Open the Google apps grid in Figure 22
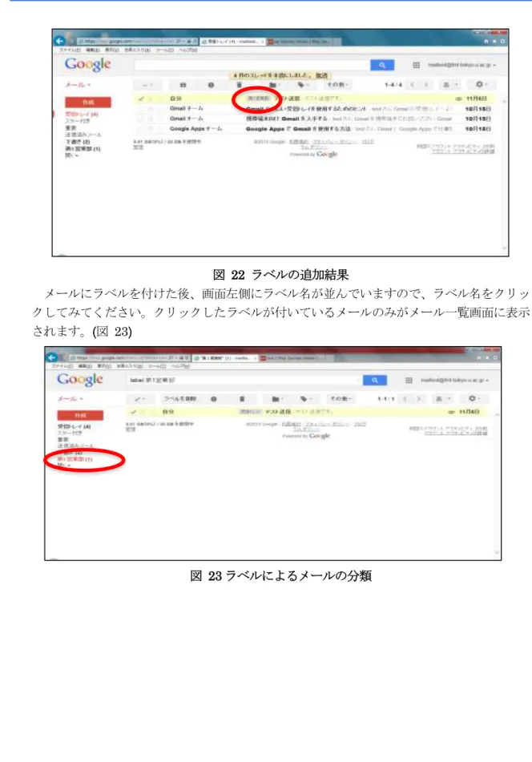The image size is (532, 762). coord(417,65)
